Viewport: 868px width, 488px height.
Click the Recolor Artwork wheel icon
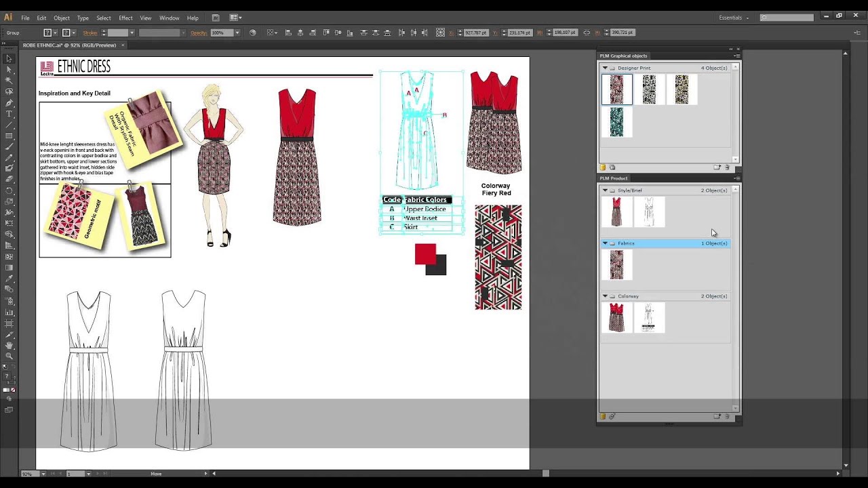[x=253, y=33]
